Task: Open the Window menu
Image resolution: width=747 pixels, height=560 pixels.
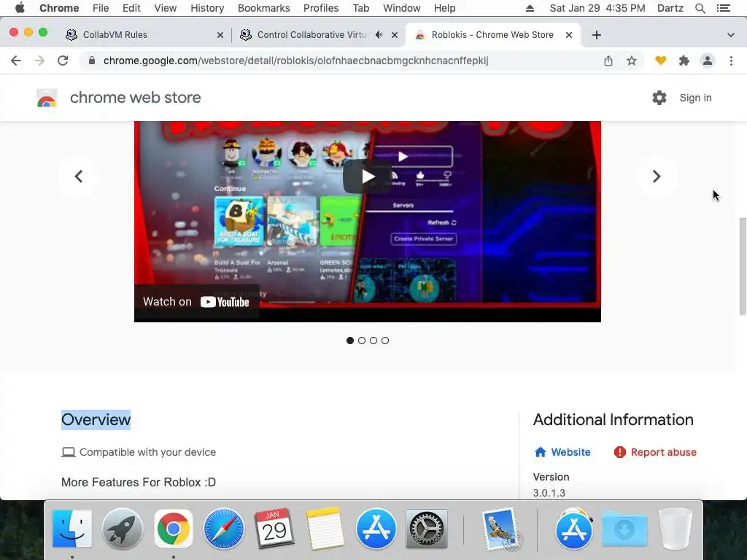Action: click(x=402, y=8)
